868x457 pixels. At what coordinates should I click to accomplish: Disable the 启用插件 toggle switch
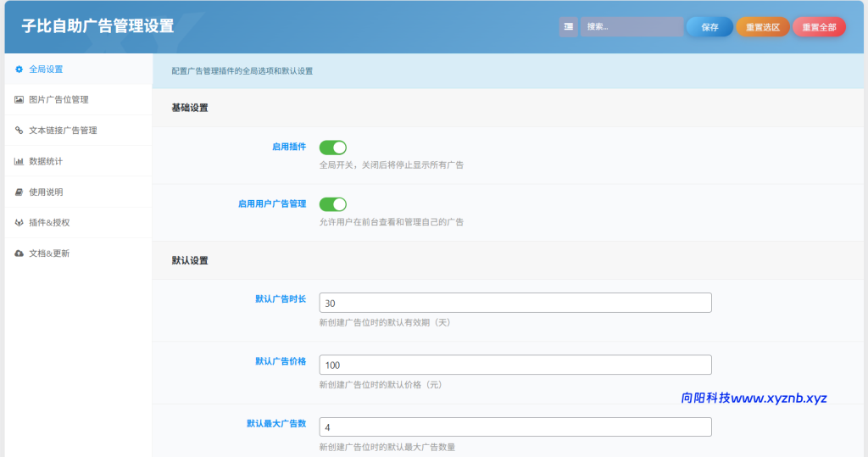point(332,148)
